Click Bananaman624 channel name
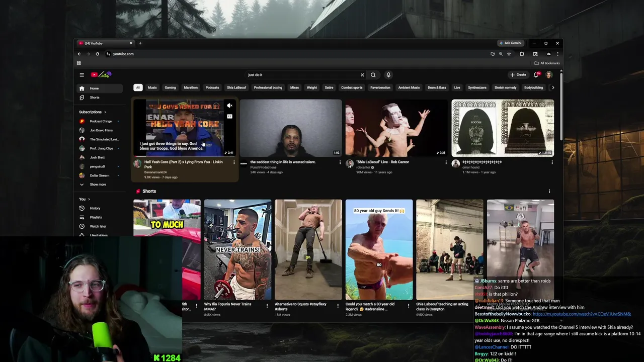644x362 pixels. tap(155, 172)
